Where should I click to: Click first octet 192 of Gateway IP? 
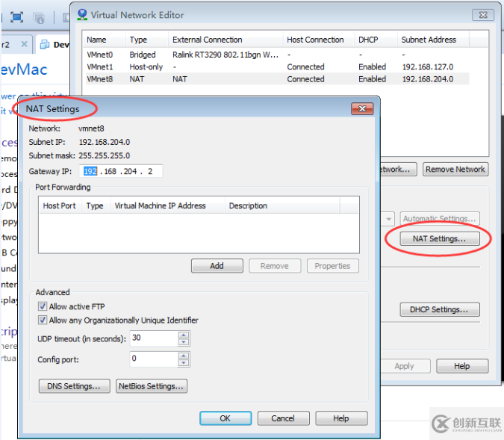tap(90, 171)
